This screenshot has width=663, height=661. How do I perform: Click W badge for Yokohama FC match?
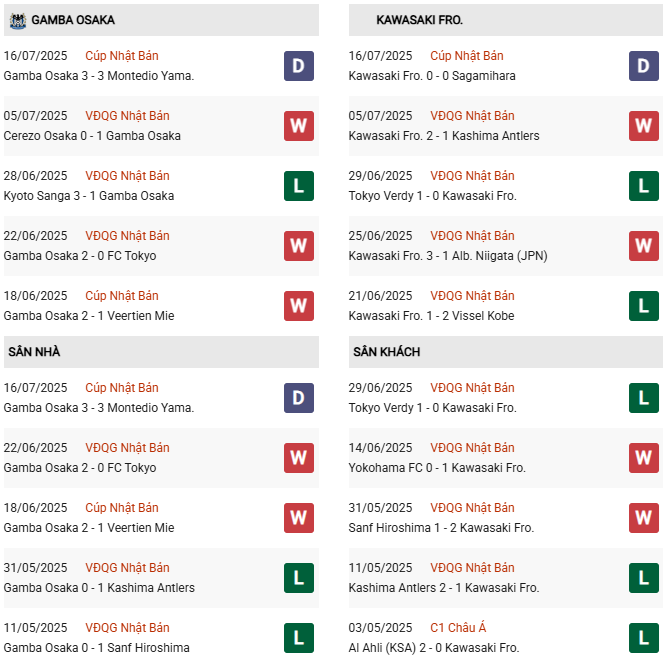pyautogui.click(x=644, y=458)
